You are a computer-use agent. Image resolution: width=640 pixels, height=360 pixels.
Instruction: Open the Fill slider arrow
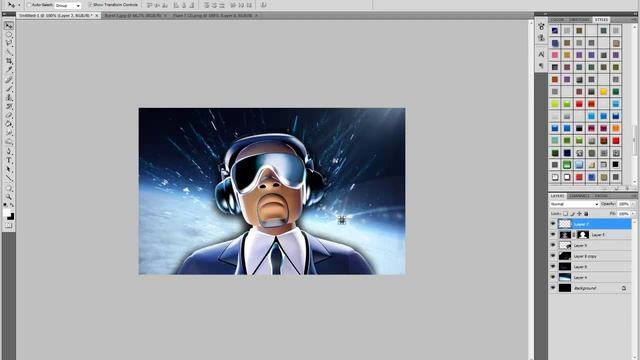click(633, 213)
